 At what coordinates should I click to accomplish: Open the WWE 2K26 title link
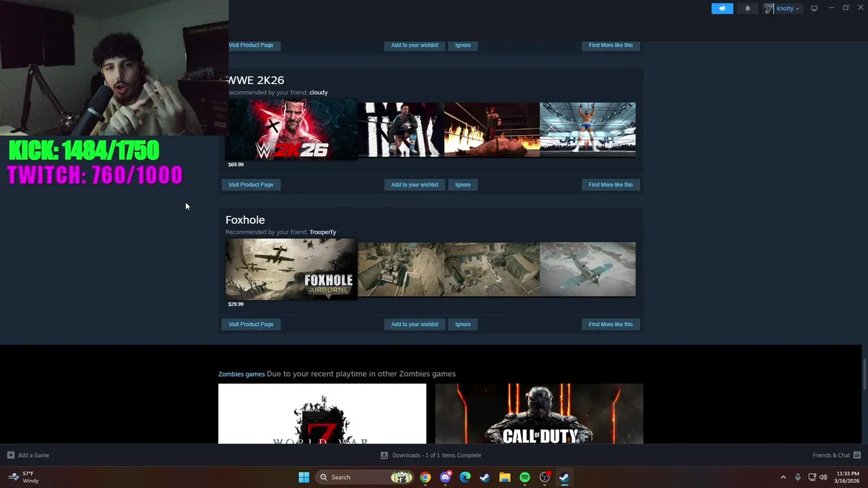pyautogui.click(x=256, y=80)
